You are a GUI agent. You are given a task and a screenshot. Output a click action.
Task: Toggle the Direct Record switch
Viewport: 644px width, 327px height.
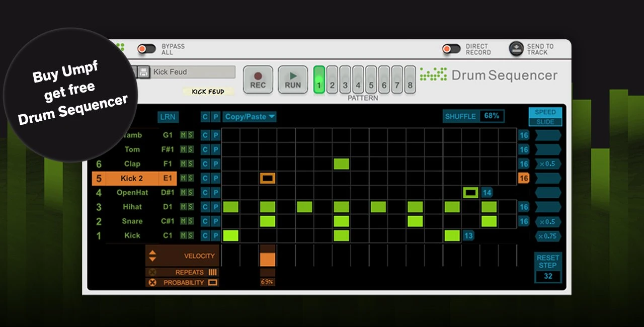(x=451, y=49)
